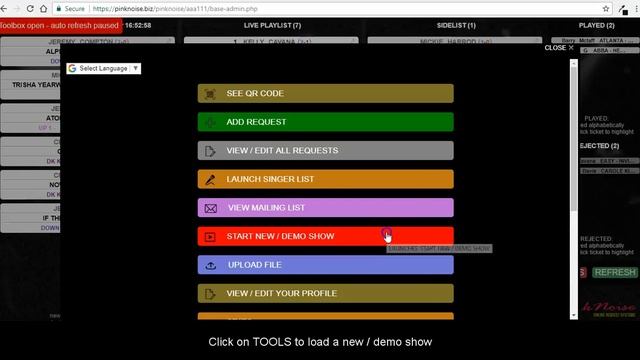Click the secure padlock icon
Image resolution: width=640 pixels, height=360 pixels.
[59, 9]
